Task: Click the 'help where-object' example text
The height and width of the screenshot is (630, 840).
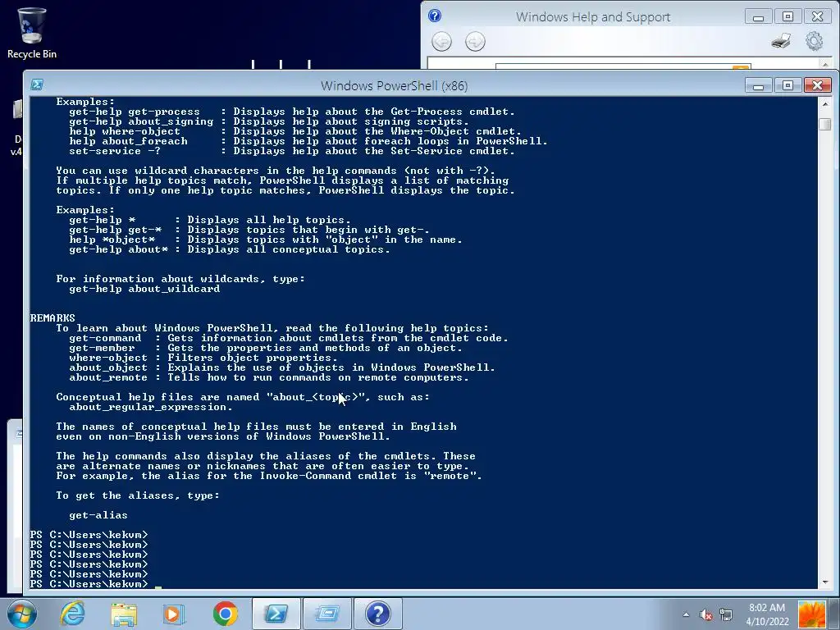Action: tap(125, 131)
